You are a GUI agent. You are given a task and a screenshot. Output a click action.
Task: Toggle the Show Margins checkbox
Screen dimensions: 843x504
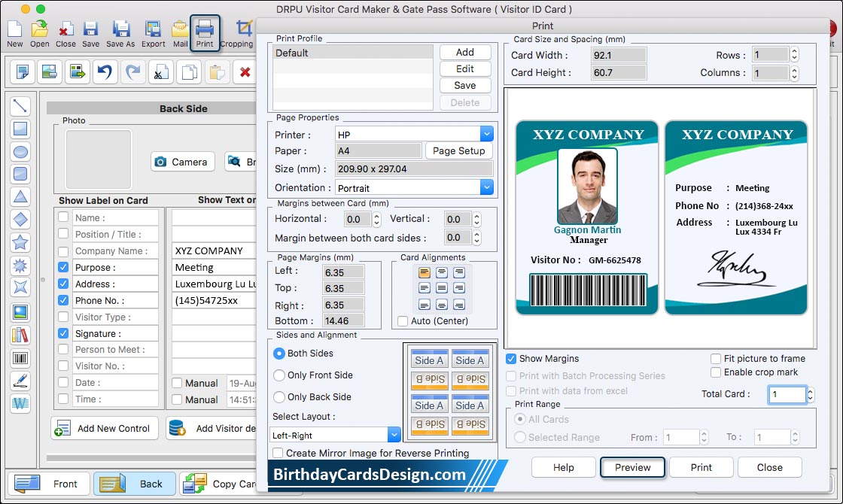click(x=511, y=358)
